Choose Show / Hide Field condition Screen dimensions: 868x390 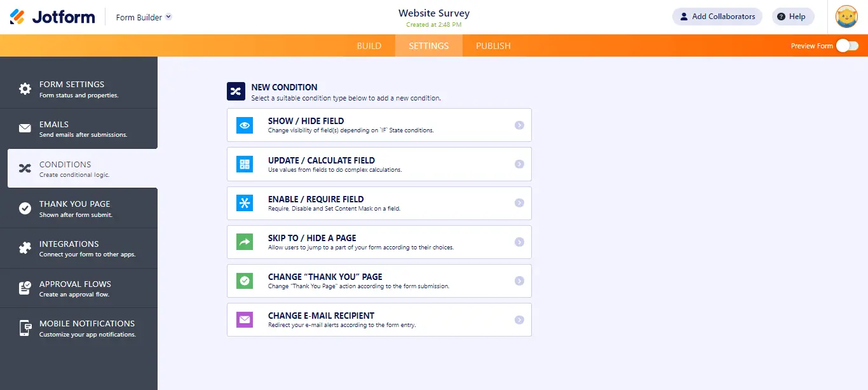(379, 125)
